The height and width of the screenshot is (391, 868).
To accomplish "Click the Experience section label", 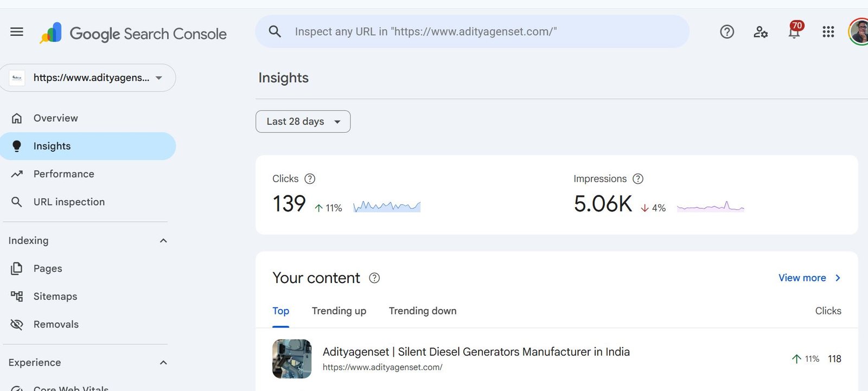I will click(x=35, y=363).
